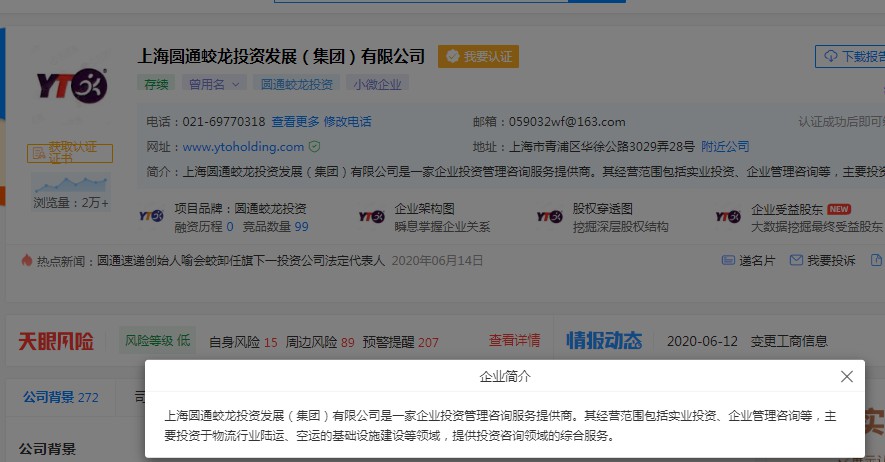
Task: Click the 小微企业 tag
Action: coord(377,84)
